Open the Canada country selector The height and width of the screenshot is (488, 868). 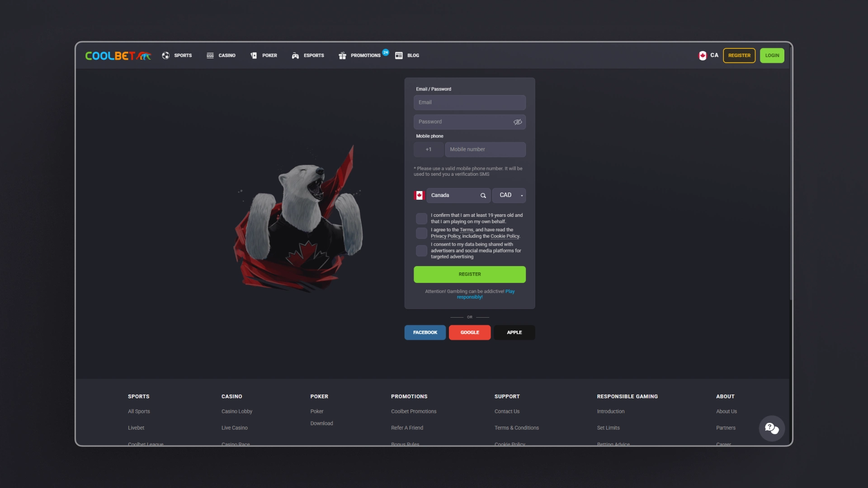tap(458, 195)
